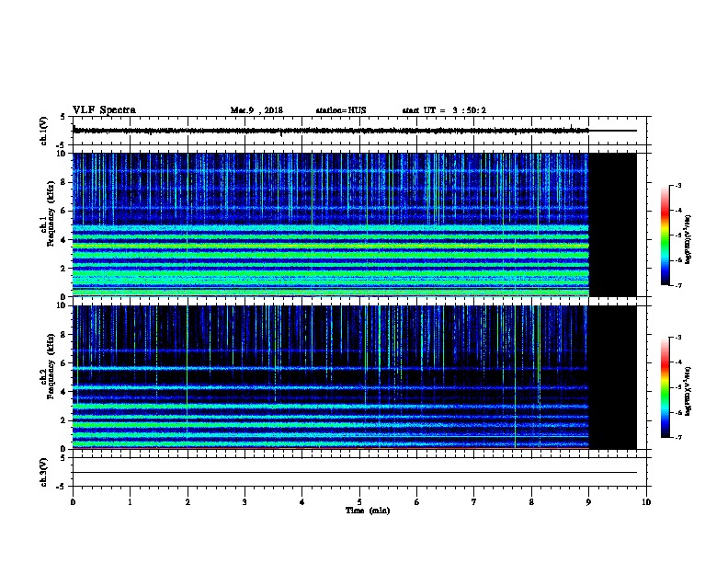Click the "5" tick on the time axis

(359, 502)
